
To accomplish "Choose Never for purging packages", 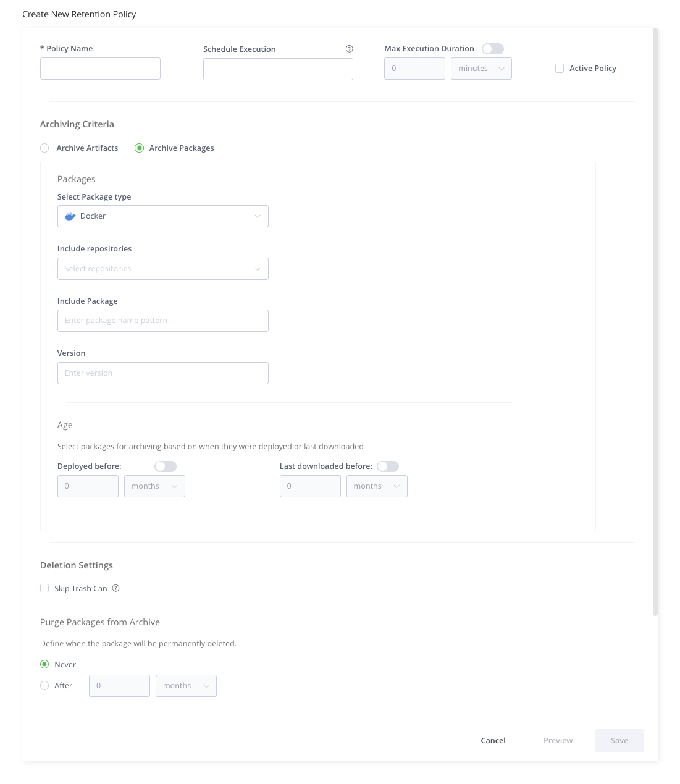I will [x=44, y=664].
